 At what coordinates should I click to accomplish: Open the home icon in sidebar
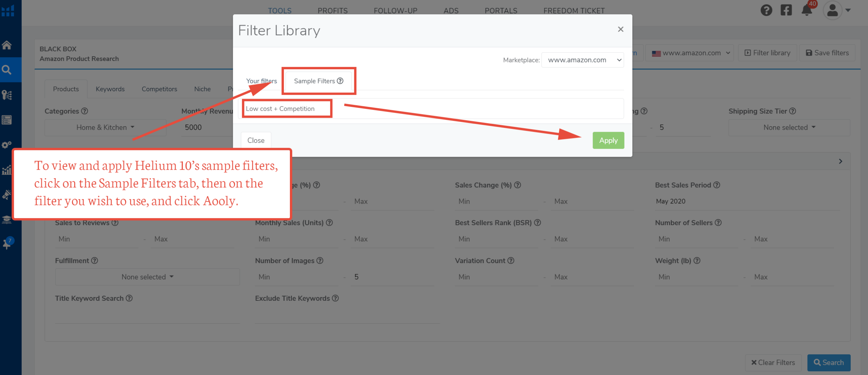coord(7,45)
